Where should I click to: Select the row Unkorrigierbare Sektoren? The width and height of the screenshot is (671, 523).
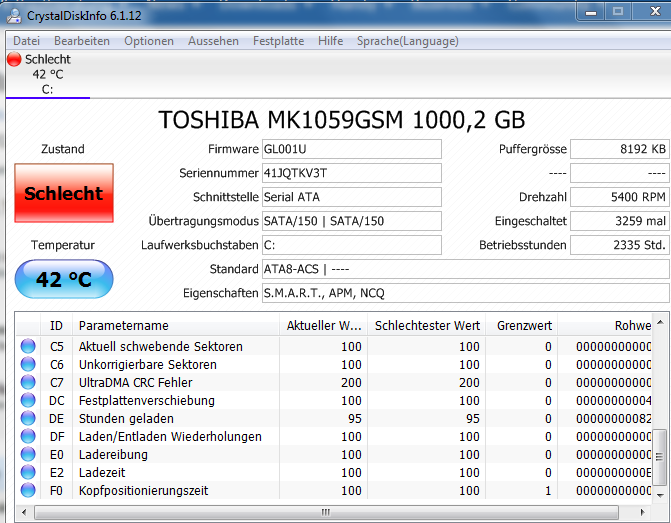334,364
